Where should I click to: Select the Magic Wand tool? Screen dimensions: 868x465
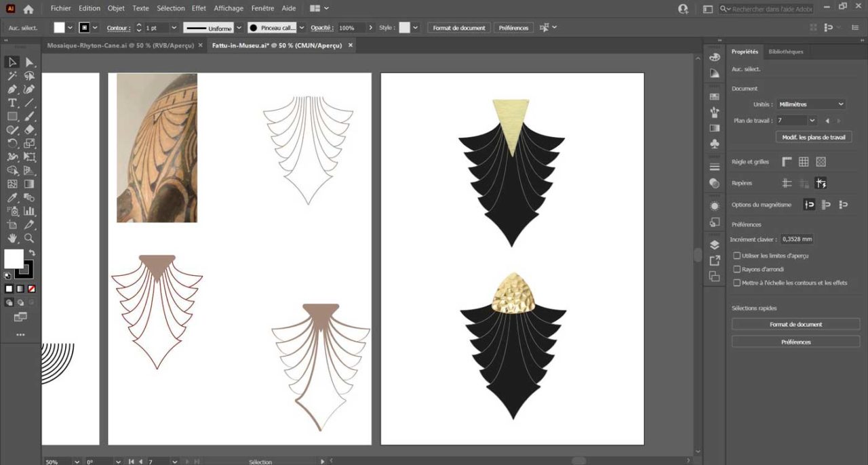12,76
